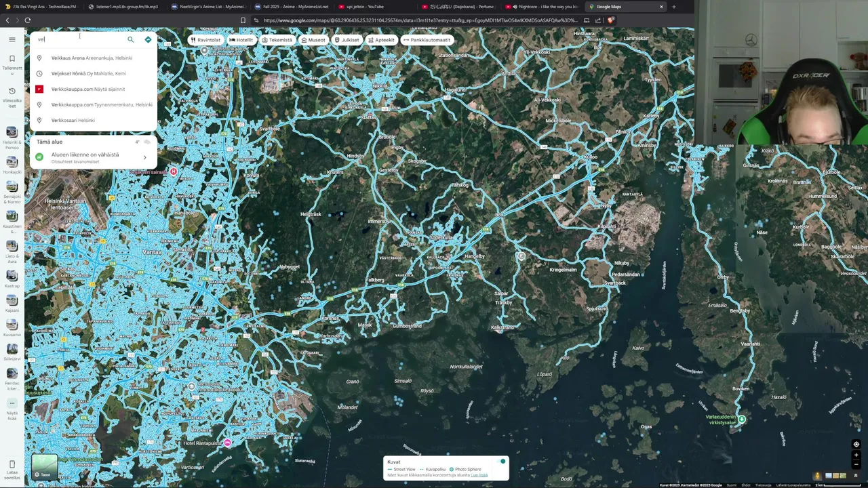Open recent Honkajoki thumbnail
The width and height of the screenshot is (868, 488).
click(x=12, y=162)
